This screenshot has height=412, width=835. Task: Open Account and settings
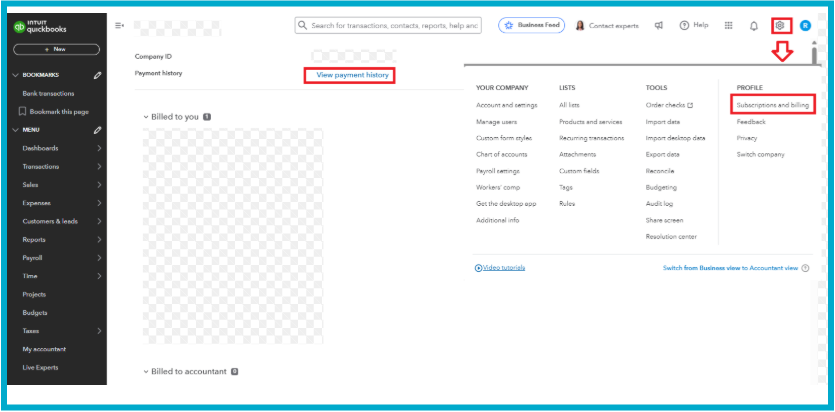pos(506,105)
